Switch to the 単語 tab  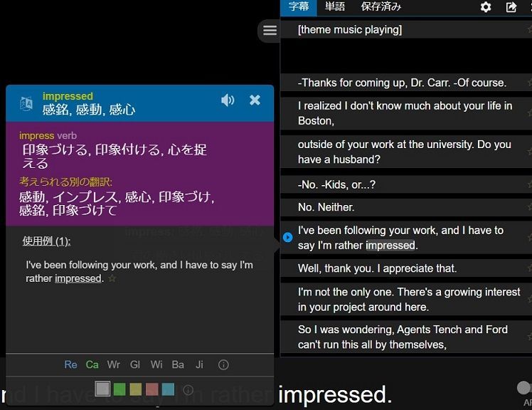click(335, 6)
